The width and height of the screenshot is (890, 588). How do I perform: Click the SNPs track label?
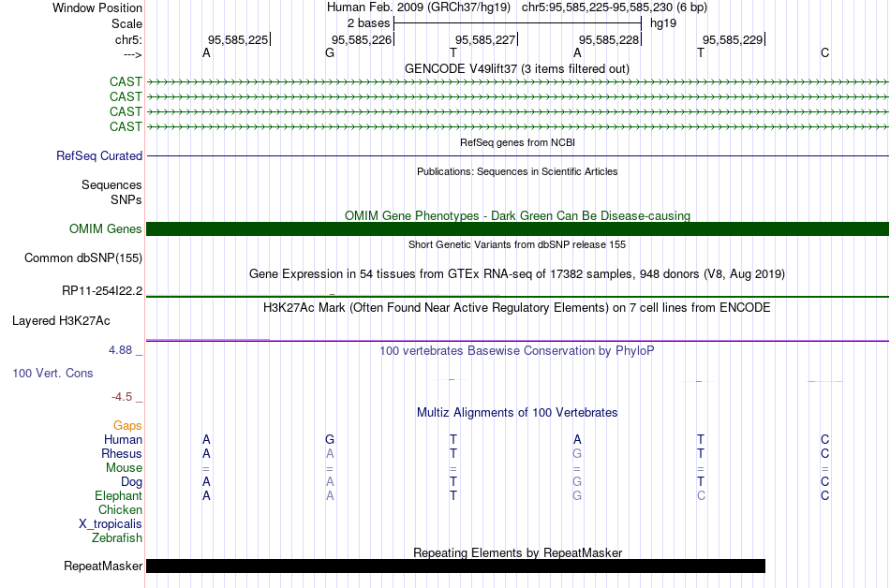tap(126, 199)
